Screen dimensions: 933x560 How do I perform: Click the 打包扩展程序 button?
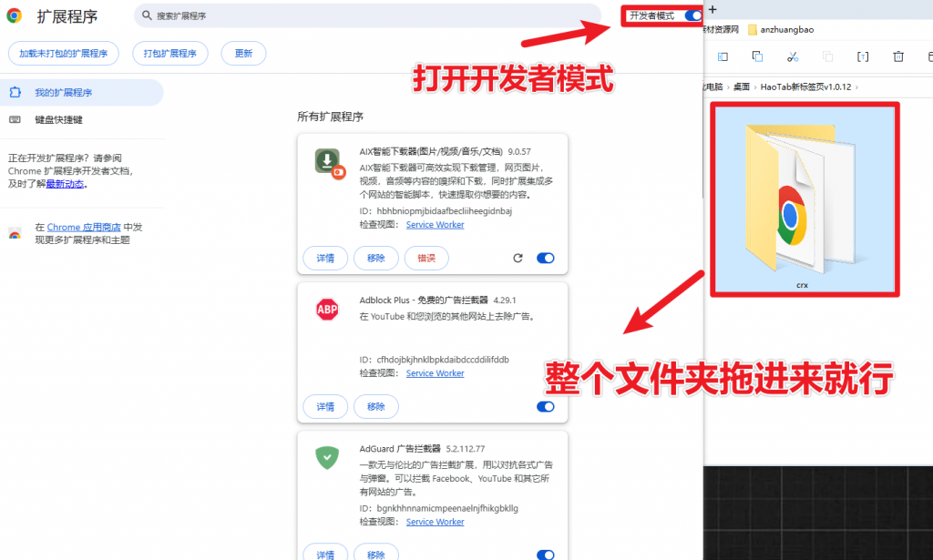click(x=170, y=54)
